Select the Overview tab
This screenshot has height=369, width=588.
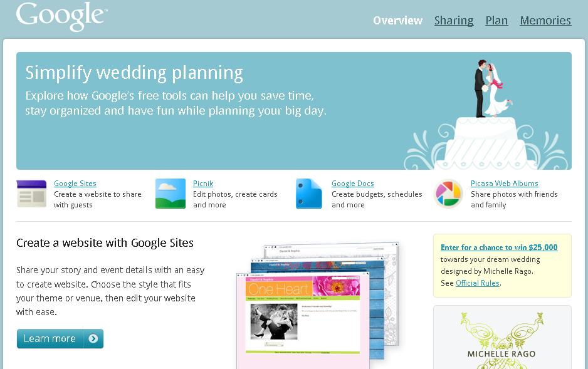click(397, 20)
